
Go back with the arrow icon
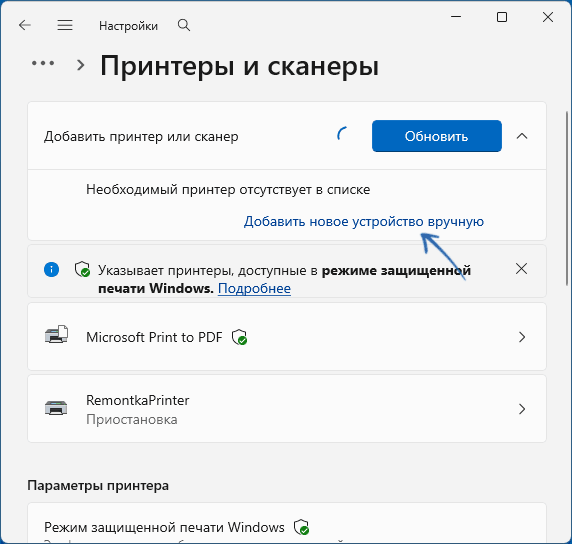pos(25,25)
